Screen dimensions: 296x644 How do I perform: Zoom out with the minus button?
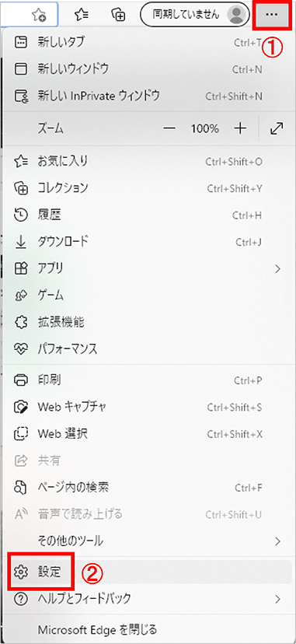(x=169, y=128)
